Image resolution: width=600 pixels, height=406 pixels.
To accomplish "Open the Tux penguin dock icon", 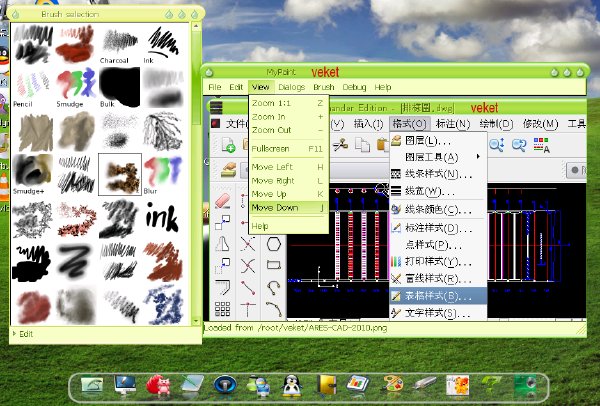I will pos(292,385).
